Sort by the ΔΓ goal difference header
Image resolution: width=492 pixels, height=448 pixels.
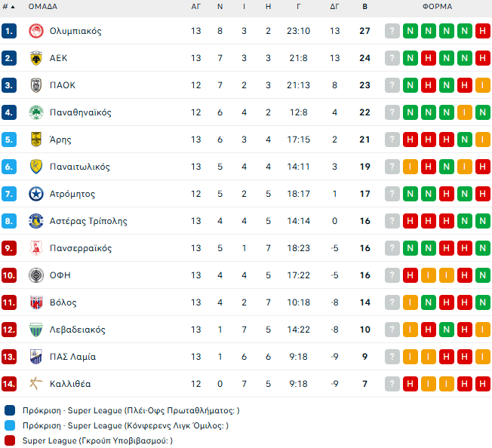334,7
